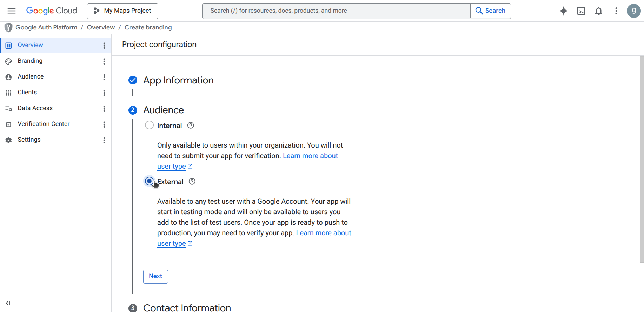Open External 'Learn more about user type' link
644x312 pixels.
(324, 233)
